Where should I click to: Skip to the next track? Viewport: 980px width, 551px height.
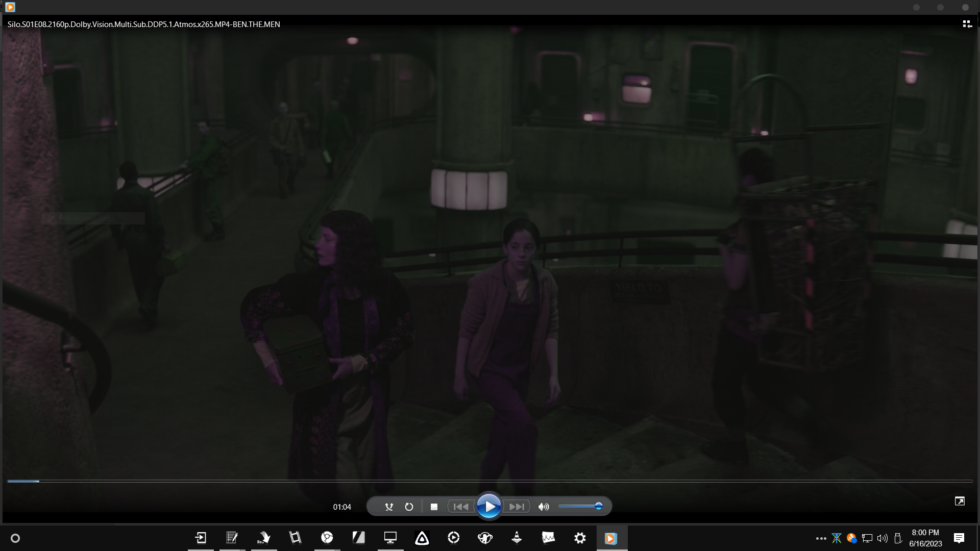pyautogui.click(x=517, y=507)
